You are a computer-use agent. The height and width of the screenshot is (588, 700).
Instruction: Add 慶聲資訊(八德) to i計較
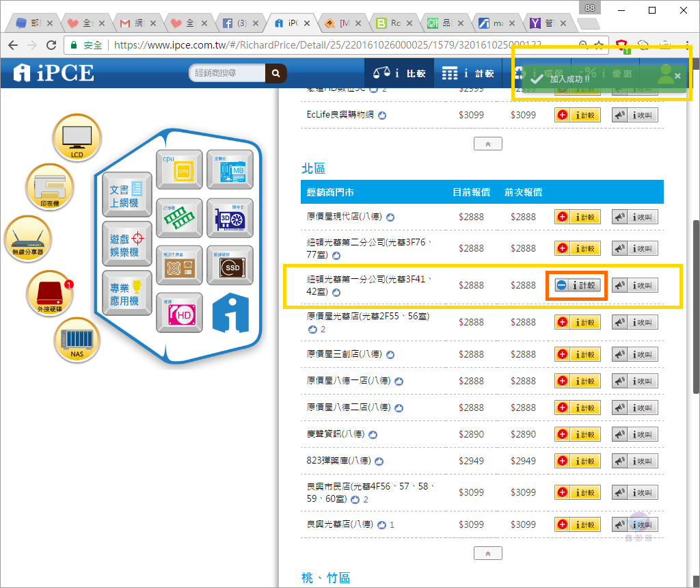pos(578,434)
